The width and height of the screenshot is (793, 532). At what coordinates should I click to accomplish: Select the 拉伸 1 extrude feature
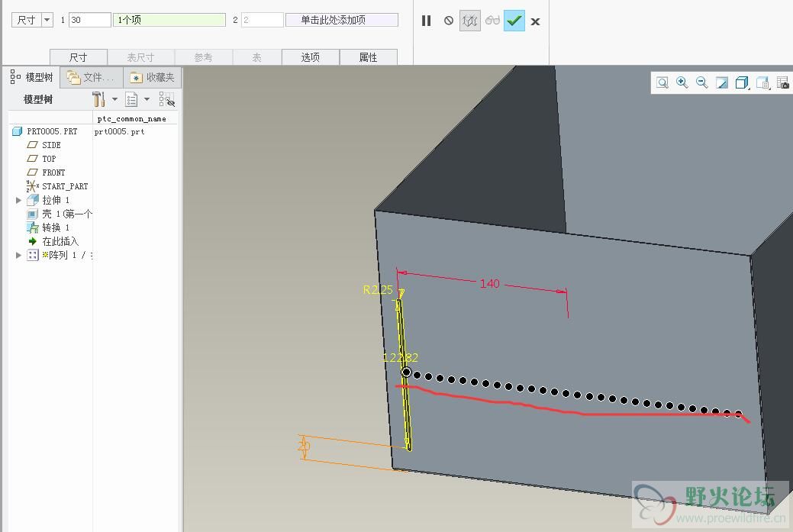pyautogui.click(x=49, y=200)
